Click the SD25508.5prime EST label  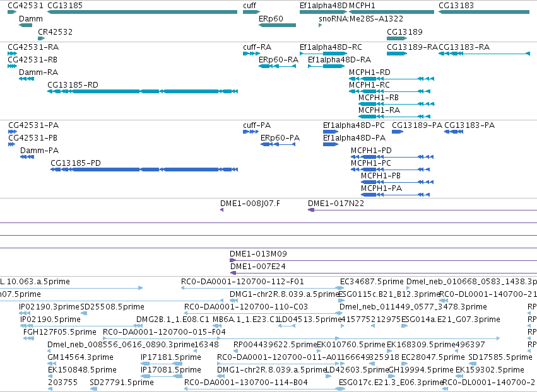click(x=112, y=307)
